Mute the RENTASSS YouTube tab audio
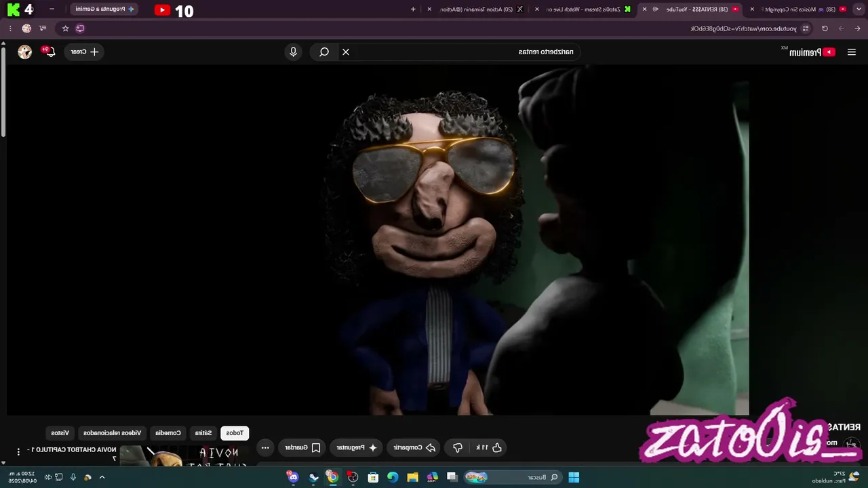Image resolution: width=868 pixels, height=488 pixels. (x=655, y=9)
